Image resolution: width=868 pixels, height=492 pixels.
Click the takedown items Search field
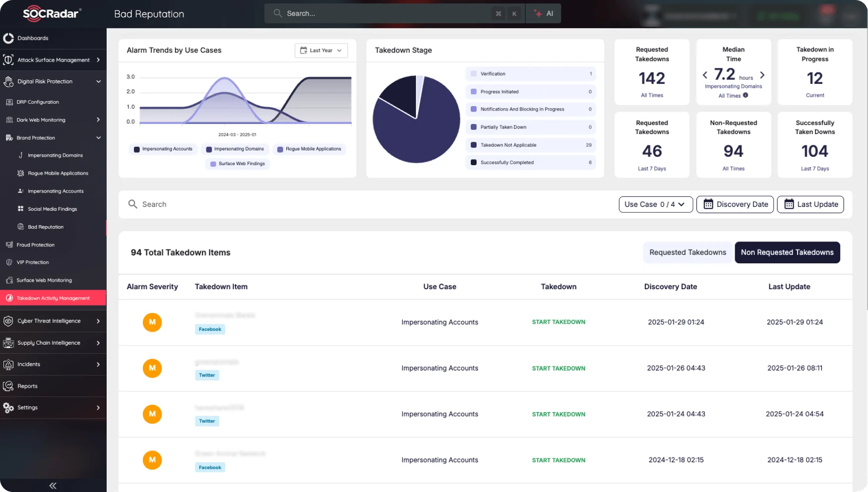pos(347,204)
